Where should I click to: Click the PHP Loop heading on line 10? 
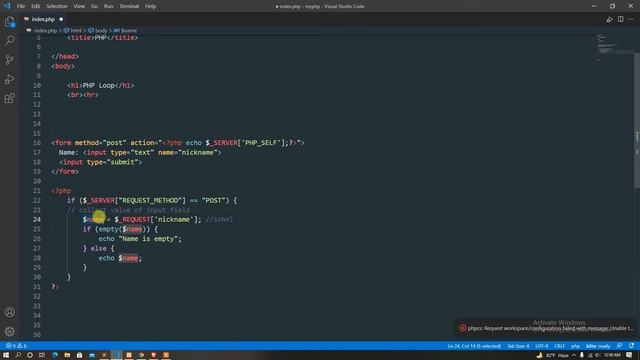click(100, 85)
